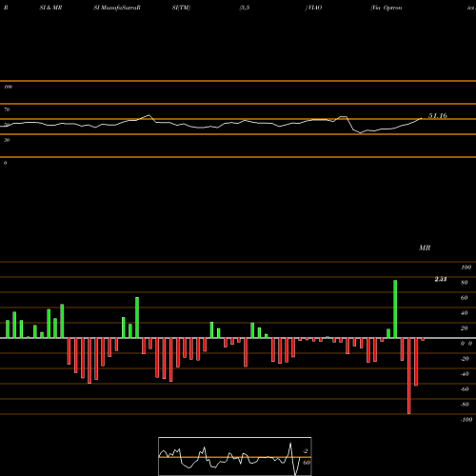Click the ') VIAO' ticker text in header
The width and height of the screenshot is (476, 476).
313,8
